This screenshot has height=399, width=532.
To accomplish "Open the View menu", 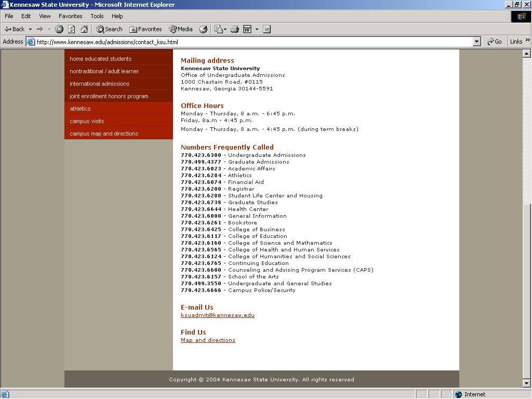I will tap(45, 16).
